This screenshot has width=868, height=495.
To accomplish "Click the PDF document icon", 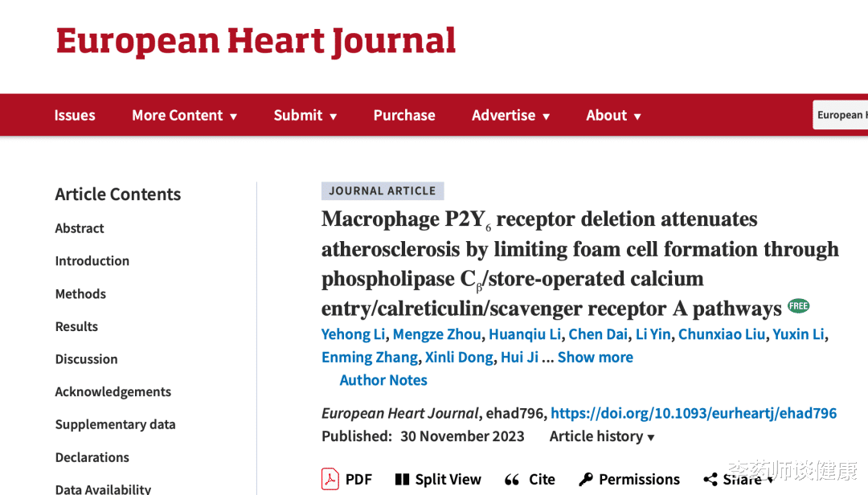I will (330, 479).
